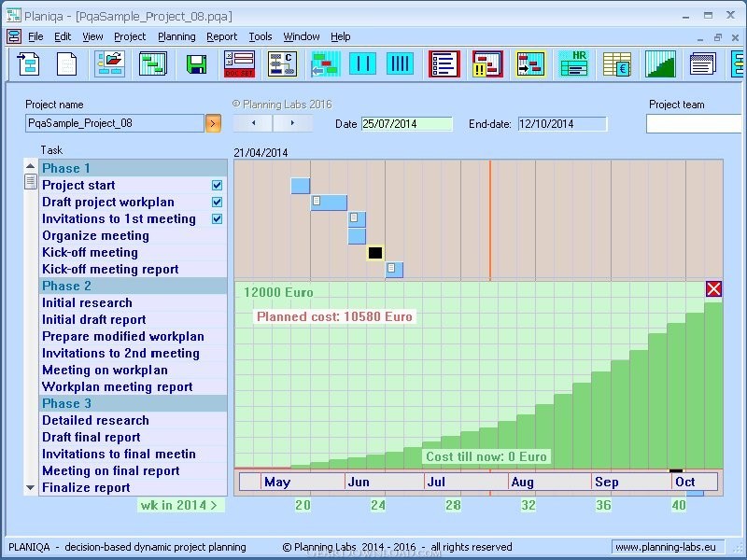The height and width of the screenshot is (560, 747).
Task: Open the View menu
Action: pos(92,36)
